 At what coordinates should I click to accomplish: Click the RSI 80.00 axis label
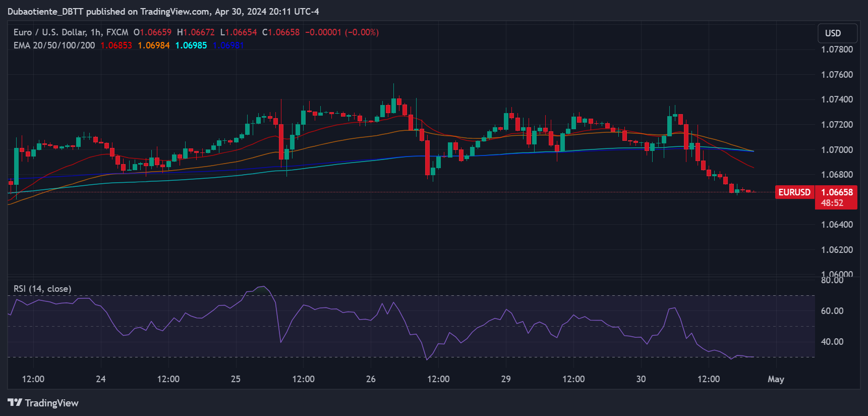click(832, 280)
